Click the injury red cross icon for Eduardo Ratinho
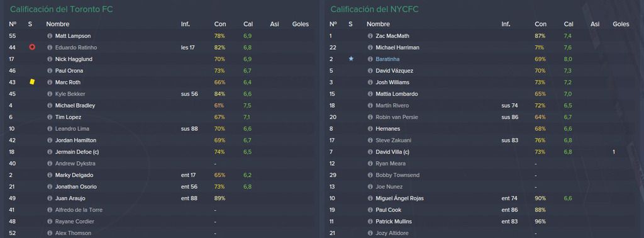644x238 pixels. point(32,47)
